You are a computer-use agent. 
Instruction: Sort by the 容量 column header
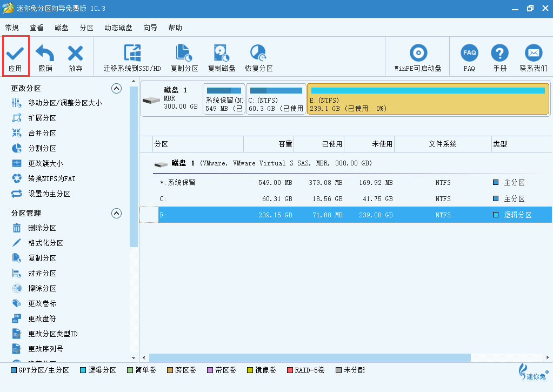tap(269, 144)
